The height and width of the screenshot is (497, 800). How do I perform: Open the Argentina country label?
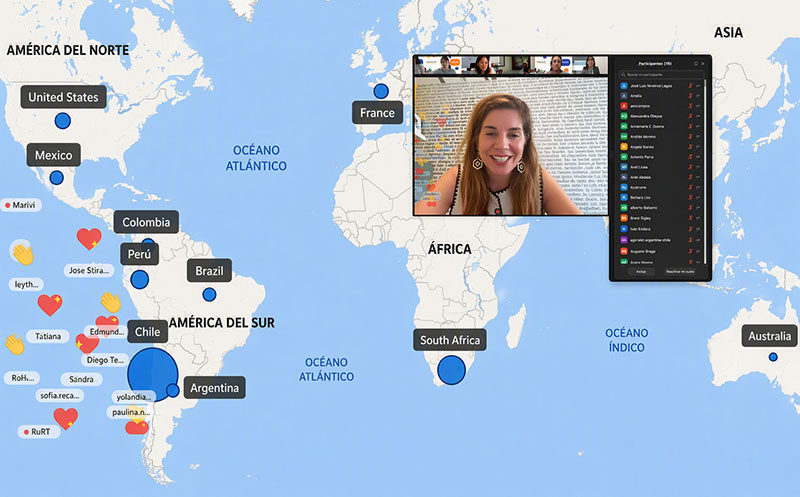[214, 388]
